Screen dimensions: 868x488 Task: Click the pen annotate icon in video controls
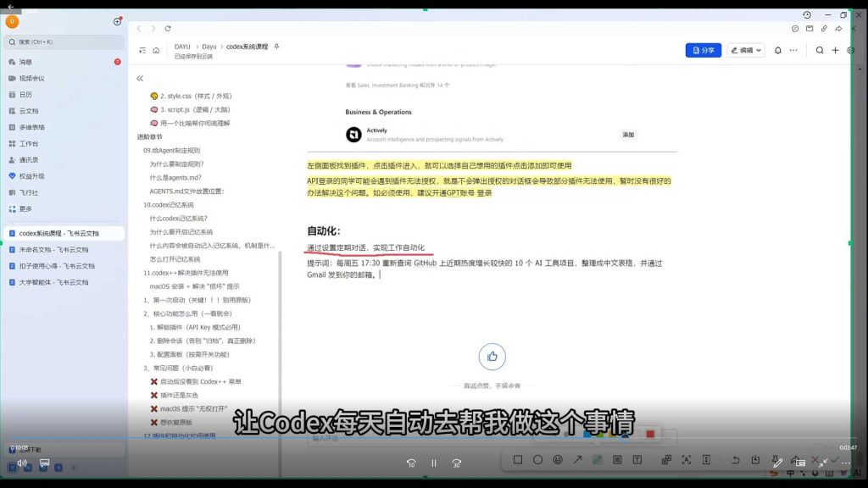[778, 463]
